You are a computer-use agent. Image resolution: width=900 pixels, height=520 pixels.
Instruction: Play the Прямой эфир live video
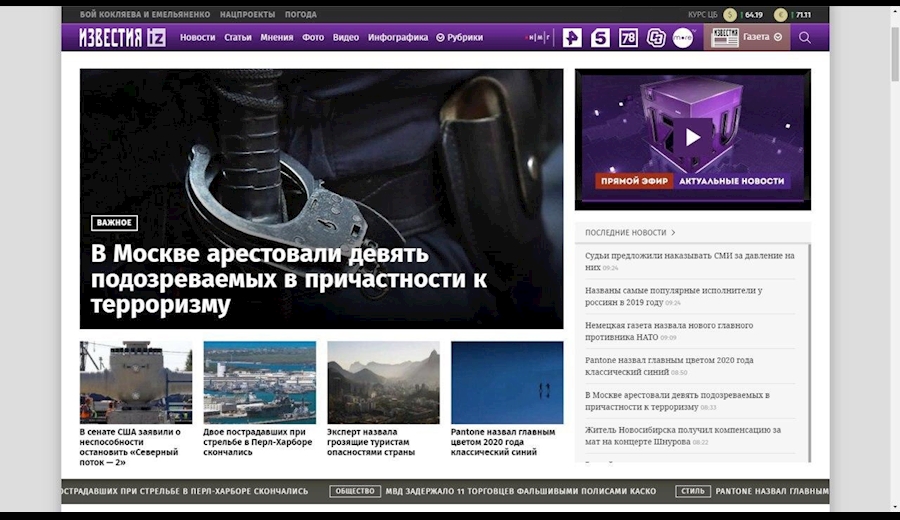692,137
